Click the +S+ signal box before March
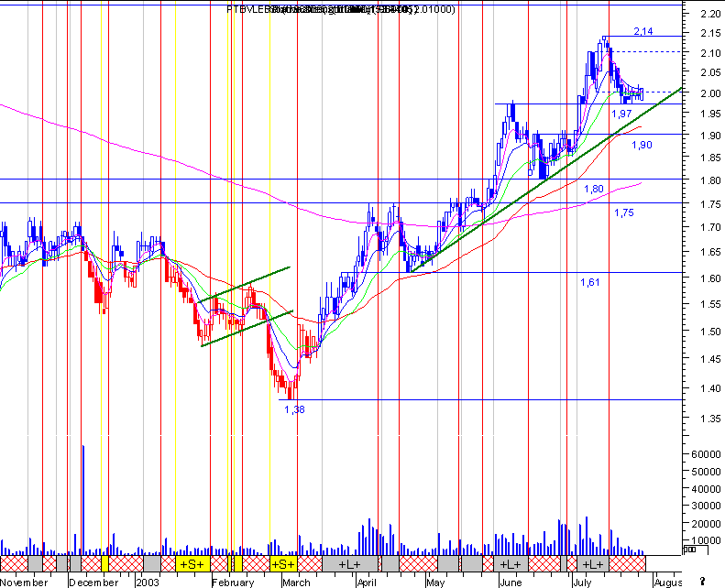Image resolution: width=725 pixels, height=588 pixels. coord(283,564)
